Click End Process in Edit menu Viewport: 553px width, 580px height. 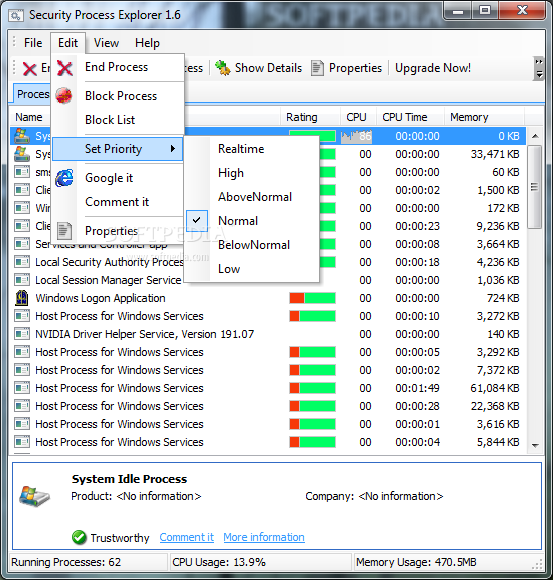coord(118,68)
